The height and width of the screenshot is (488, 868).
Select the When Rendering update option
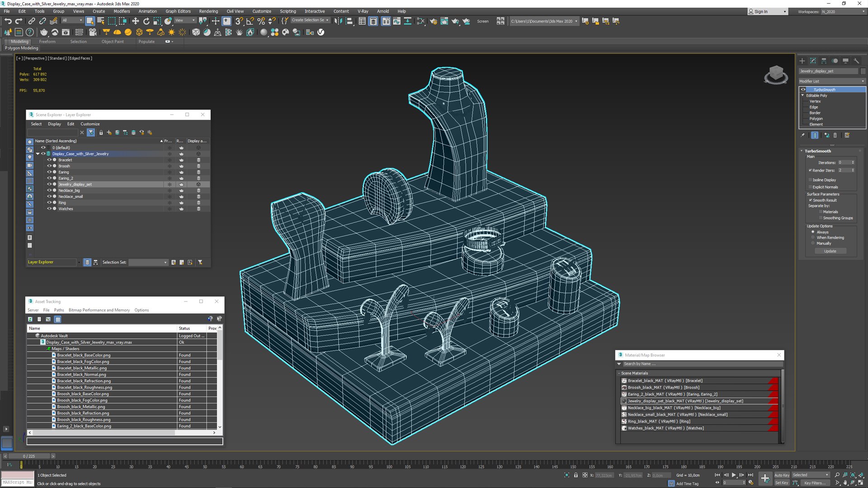813,238
